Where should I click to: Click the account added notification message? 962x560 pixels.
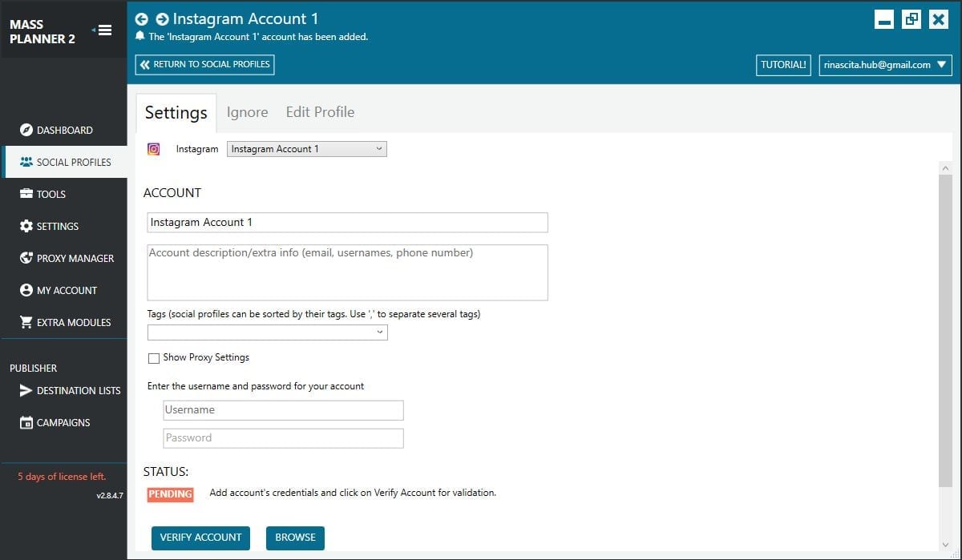[259, 37]
